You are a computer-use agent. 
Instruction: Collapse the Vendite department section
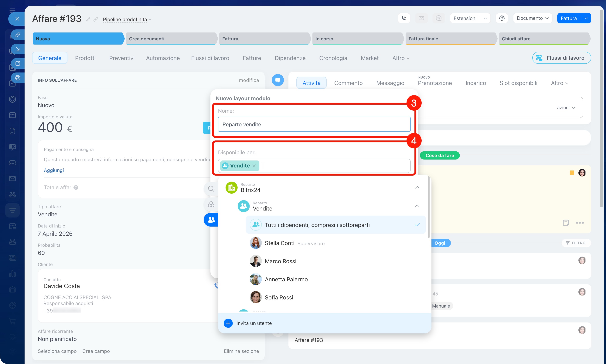417,206
